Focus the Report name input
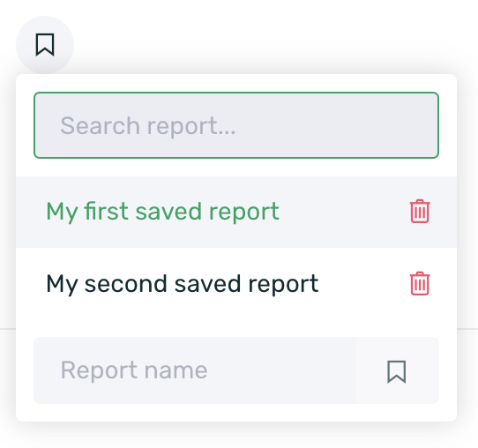Image resolution: width=478 pixels, height=448 pixels. pyautogui.click(x=195, y=370)
